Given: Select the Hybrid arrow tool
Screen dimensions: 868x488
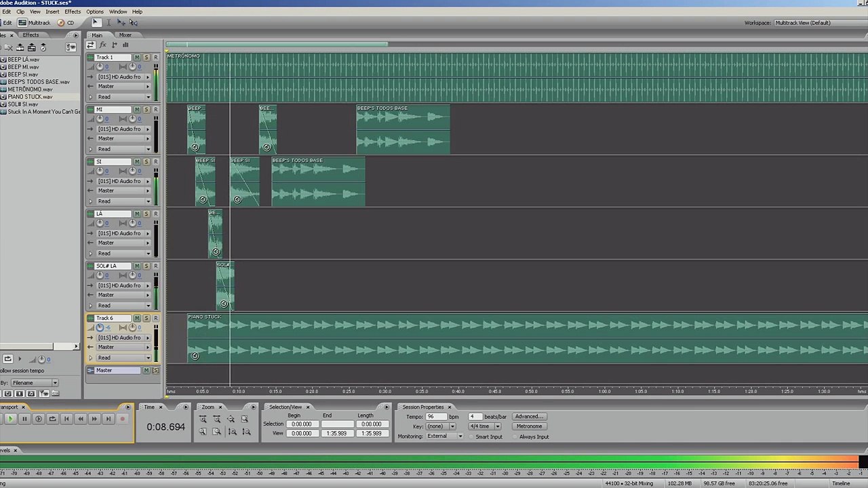Looking at the screenshot, I should click(x=96, y=22).
